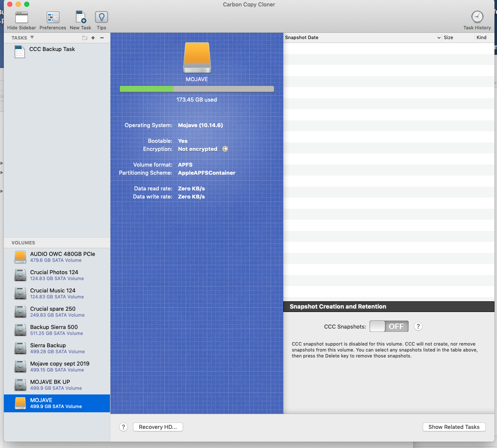
Task: Click the selected MOJAVE volume drive icon
Action: pyautogui.click(x=20, y=403)
